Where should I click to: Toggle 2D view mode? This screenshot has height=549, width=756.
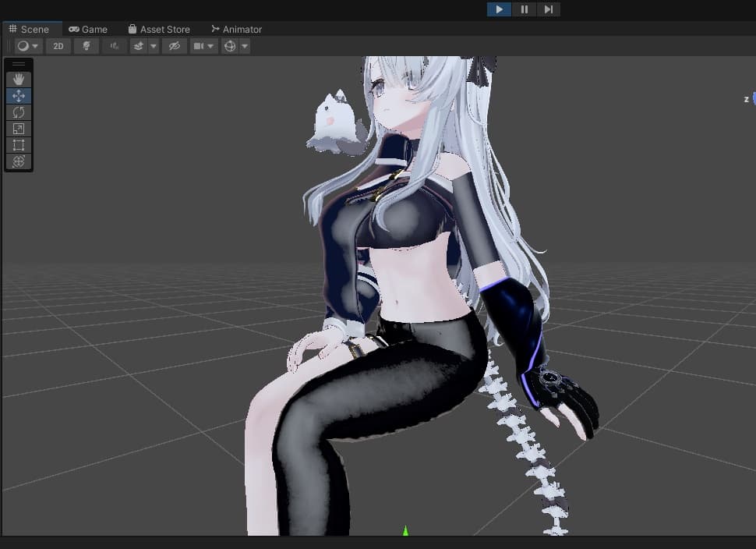click(x=58, y=46)
